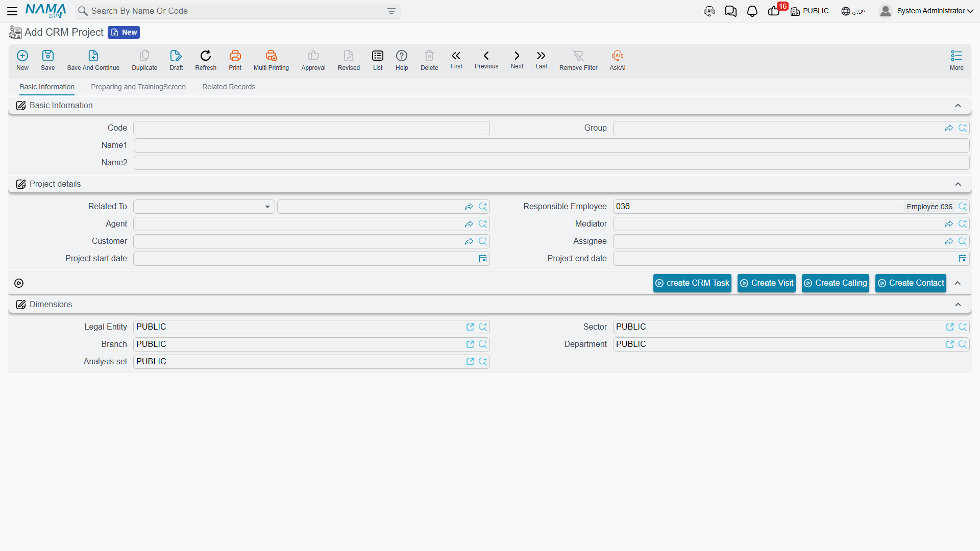
Task: Click the Group field lookup search icon
Action: pos(963,128)
